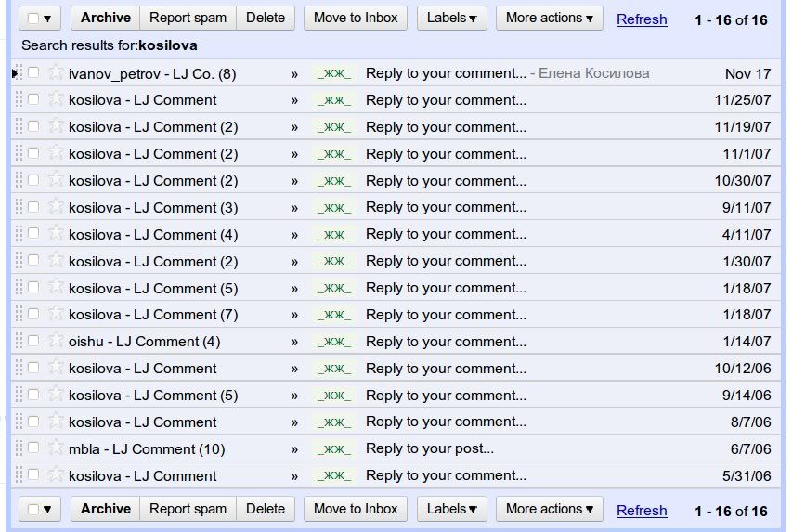This screenshot has height=532, width=792.
Task: Star the kosilova conversation dated 10/12/06
Action: point(56,368)
